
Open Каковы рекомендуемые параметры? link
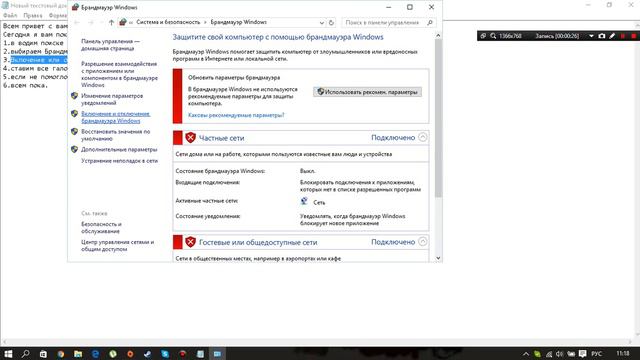236,115
